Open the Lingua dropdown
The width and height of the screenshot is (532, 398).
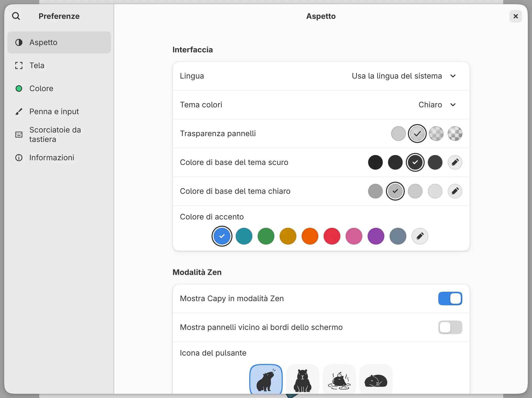(404, 76)
